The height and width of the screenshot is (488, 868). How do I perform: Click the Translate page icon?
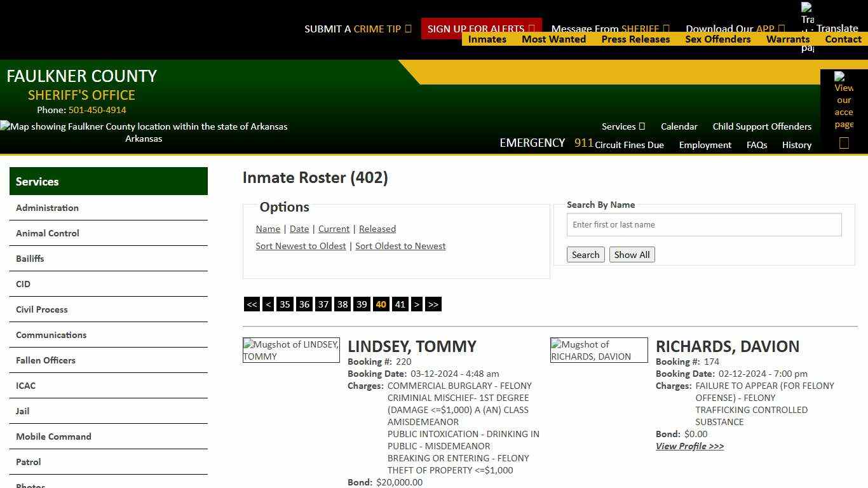pyautogui.click(x=807, y=16)
